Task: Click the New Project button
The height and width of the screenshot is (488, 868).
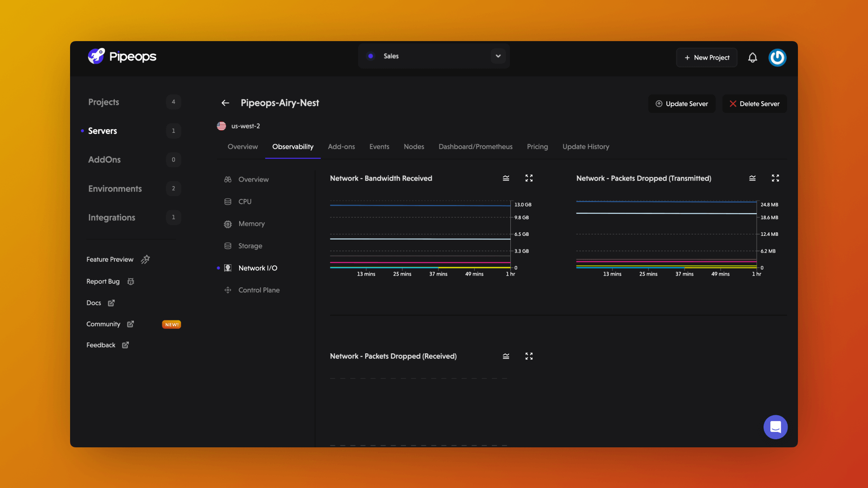Action: [x=707, y=57]
